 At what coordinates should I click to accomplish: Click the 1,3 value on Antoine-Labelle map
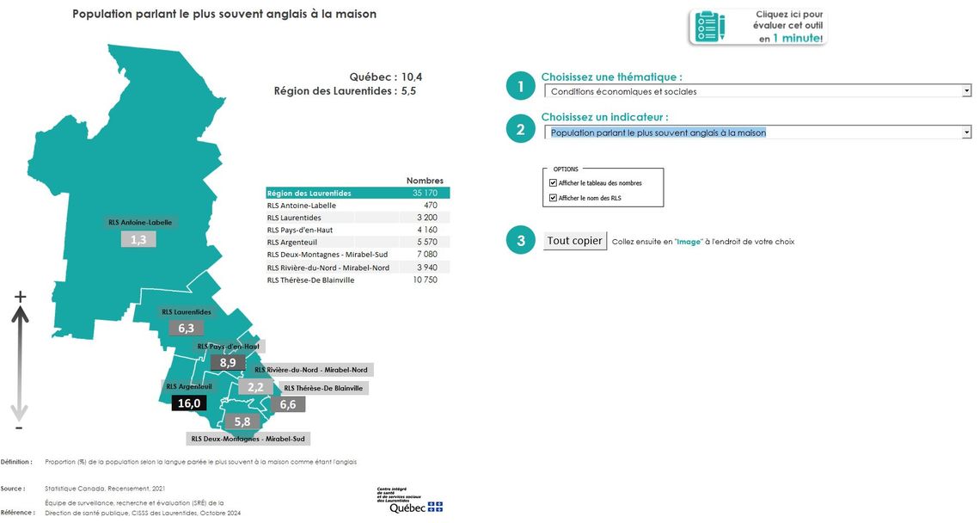pos(138,240)
